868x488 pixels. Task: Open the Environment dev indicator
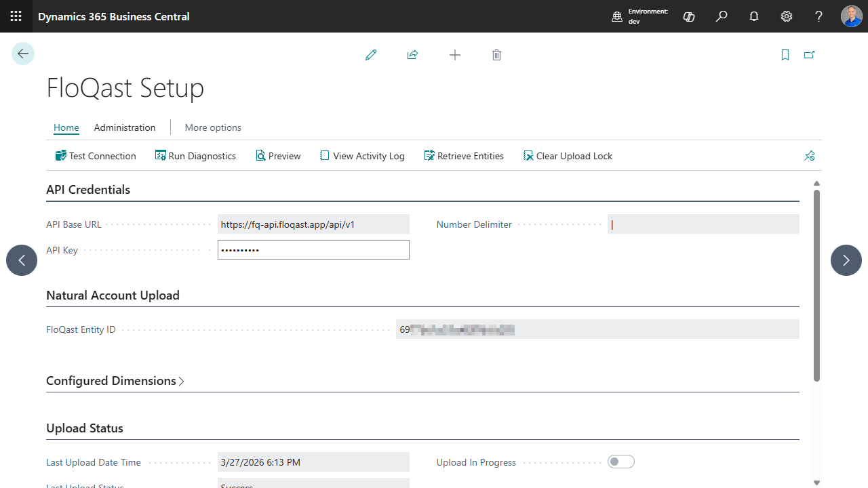[640, 16]
